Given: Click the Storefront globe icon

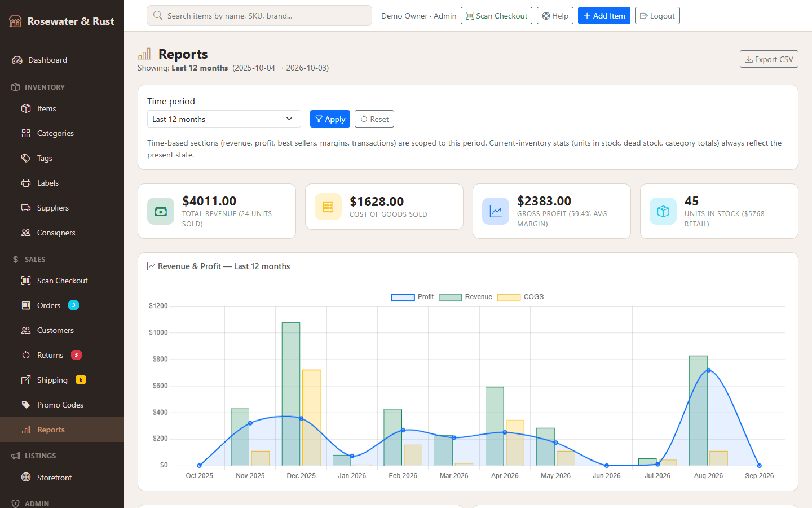Looking at the screenshot, I should (26, 478).
